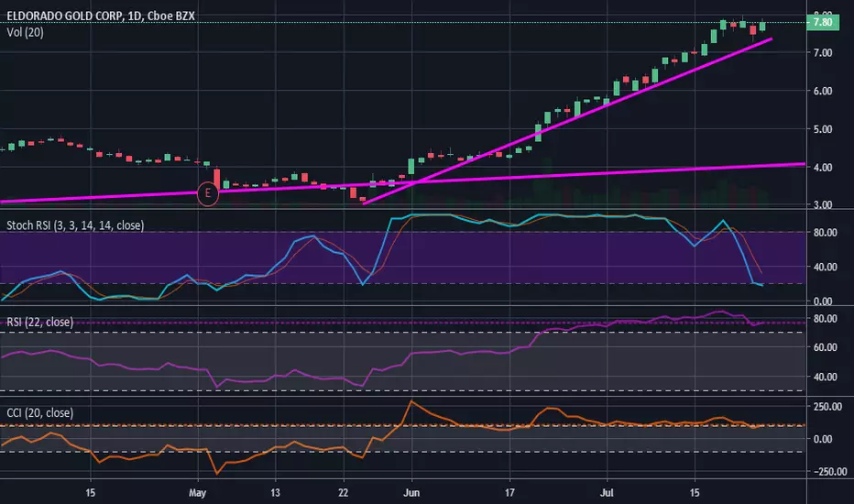Click the earnings 'E' marker circle
The height and width of the screenshot is (504, 854).
[x=207, y=193]
